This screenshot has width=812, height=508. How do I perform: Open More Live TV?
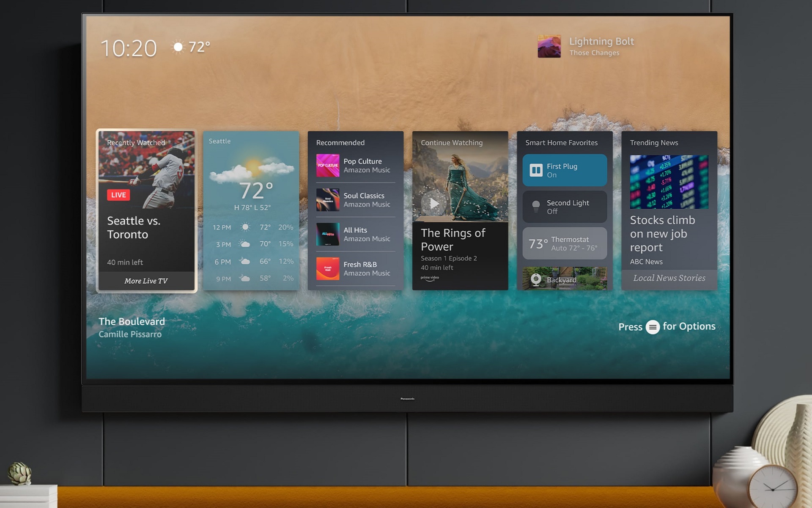point(146,281)
